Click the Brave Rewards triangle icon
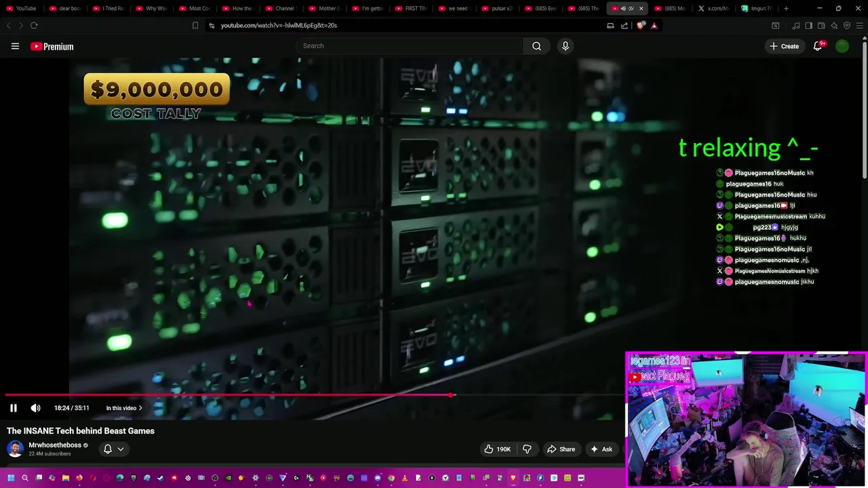Image resolution: width=868 pixels, height=488 pixels. [654, 25]
